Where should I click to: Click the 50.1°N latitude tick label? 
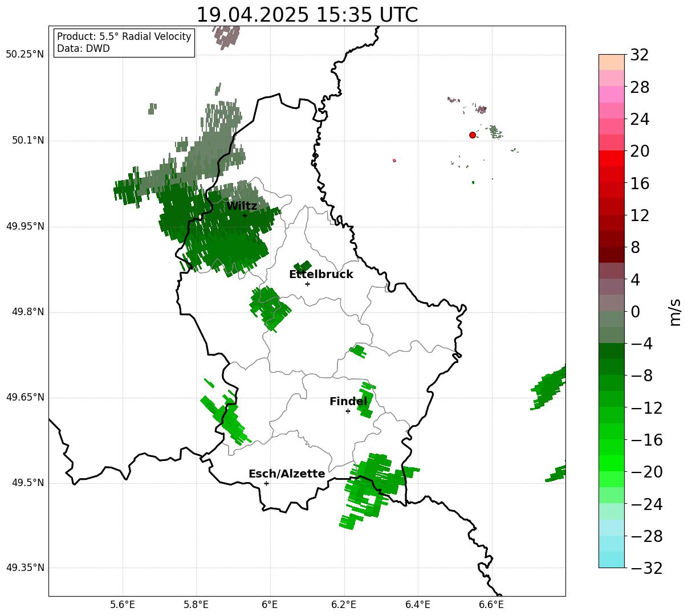coord(27,140)
